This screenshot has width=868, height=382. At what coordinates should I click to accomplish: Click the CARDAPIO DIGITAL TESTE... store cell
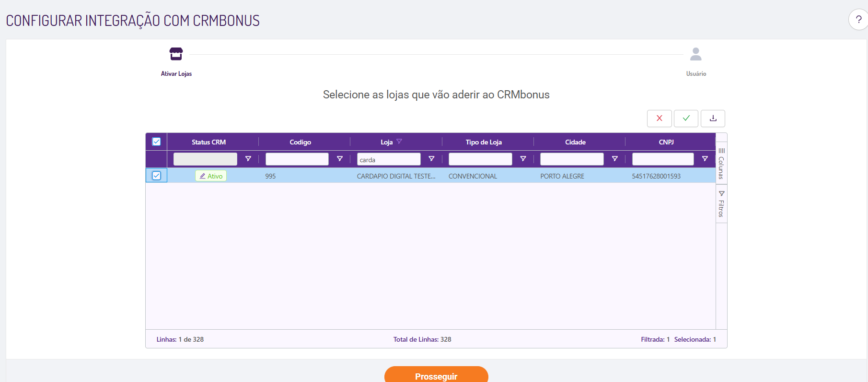(396, 176)
